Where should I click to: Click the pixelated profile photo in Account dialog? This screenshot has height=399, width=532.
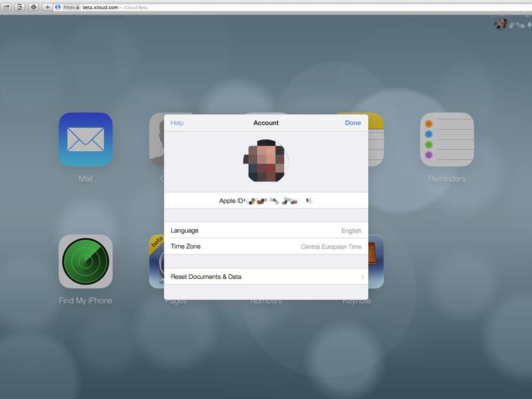(266, 161)
